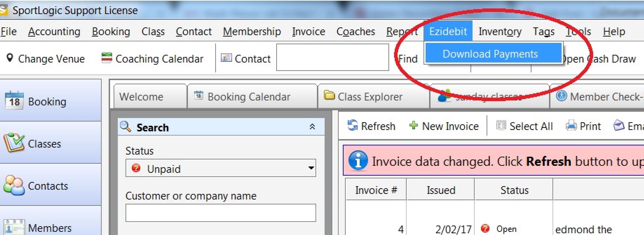Click the Contact toolbar label
The image size is (644, 235).
pyautogui.click(x=253, y=59)
